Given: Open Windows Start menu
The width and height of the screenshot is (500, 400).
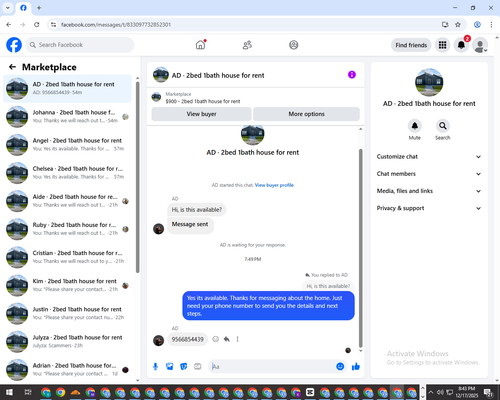Looking at the screenshot, I should 9,392.
